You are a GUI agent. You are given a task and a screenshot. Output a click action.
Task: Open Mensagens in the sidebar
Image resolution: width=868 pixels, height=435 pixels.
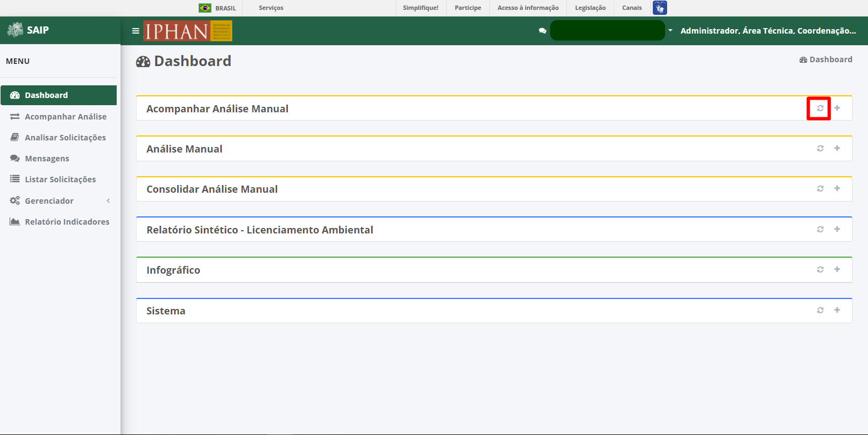58,159
